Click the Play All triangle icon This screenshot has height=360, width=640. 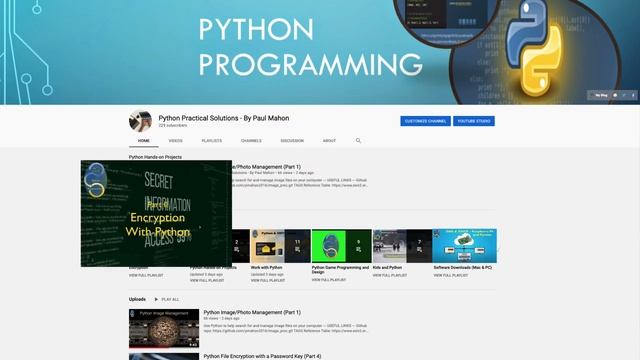156,299
